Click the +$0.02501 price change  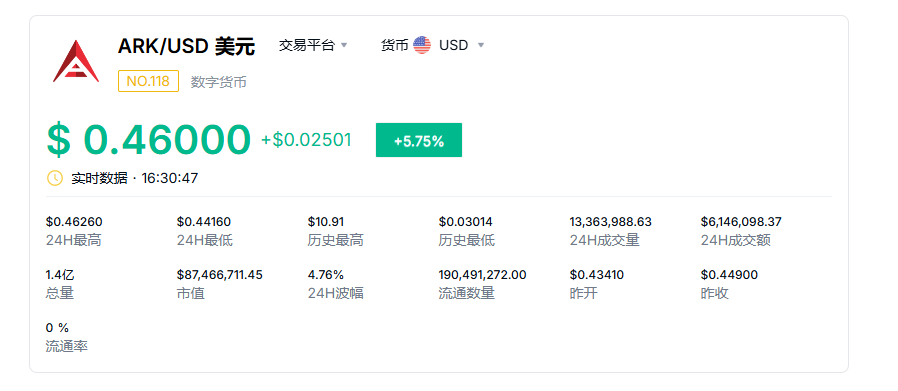pyautogui.click(x=306, y=140)
